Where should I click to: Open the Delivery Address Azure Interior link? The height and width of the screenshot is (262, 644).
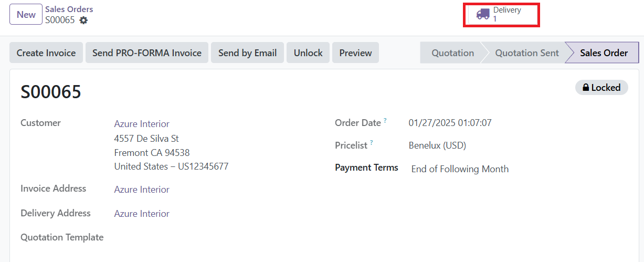coord(142,214)
